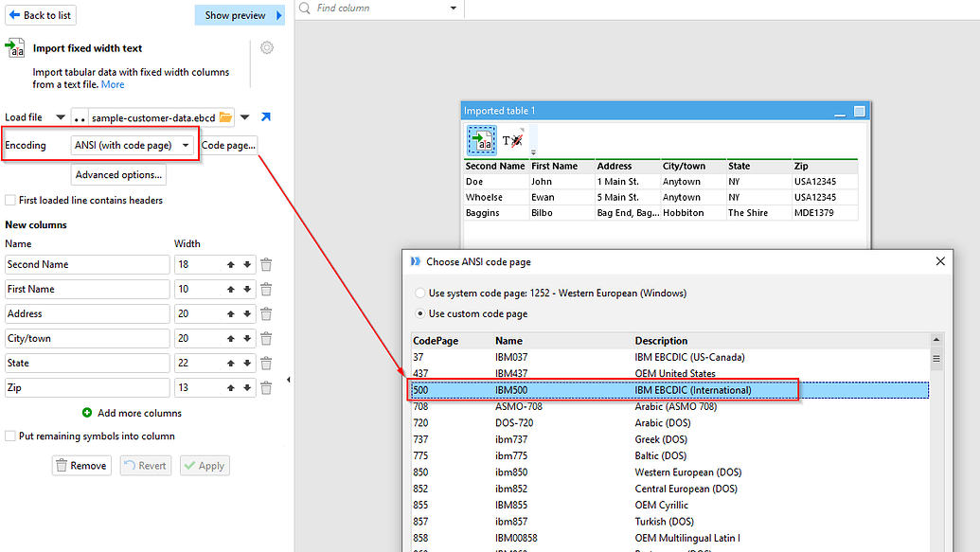Screen dimensions: 980x552
Task: Open the Encoding dropdown
Action: click(x=185, y=144)
